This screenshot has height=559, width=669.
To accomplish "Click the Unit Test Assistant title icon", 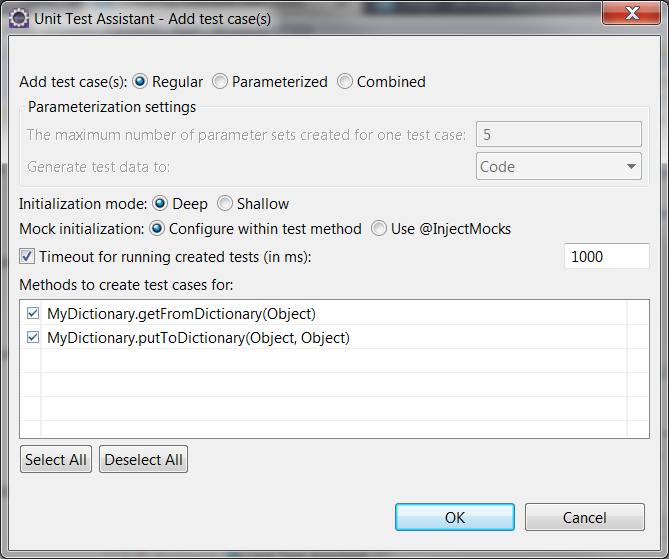I will point(18,19).
